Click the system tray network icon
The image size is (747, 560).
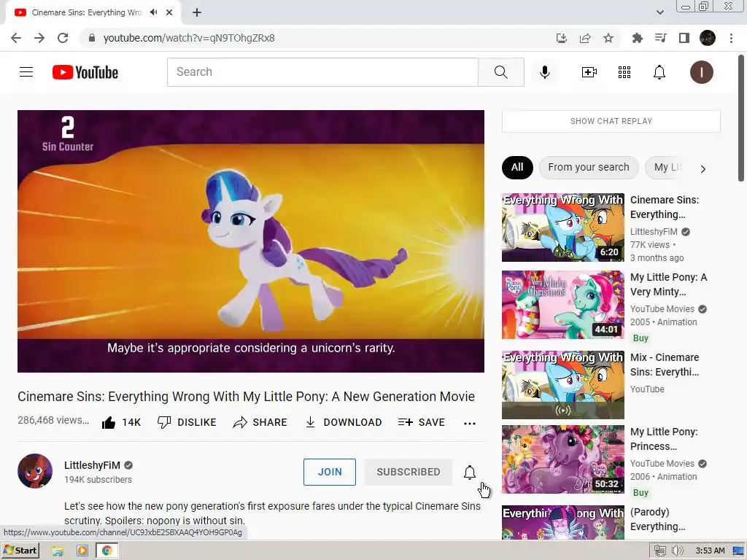click(x=659, y=551)
